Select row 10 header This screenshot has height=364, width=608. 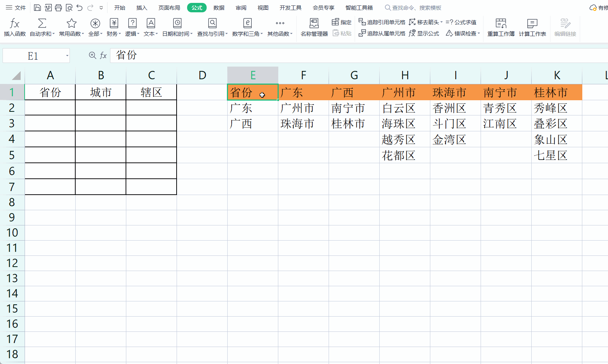[12, 233]
